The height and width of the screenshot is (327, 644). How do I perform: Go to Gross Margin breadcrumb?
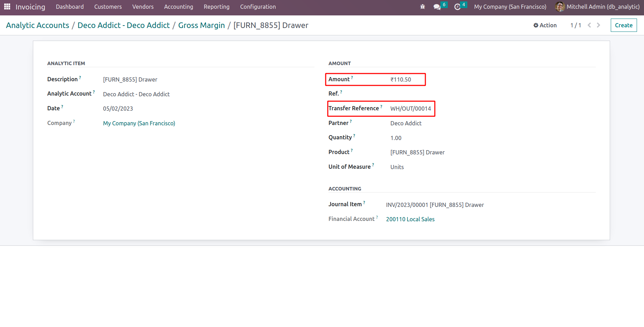point(201,25)
